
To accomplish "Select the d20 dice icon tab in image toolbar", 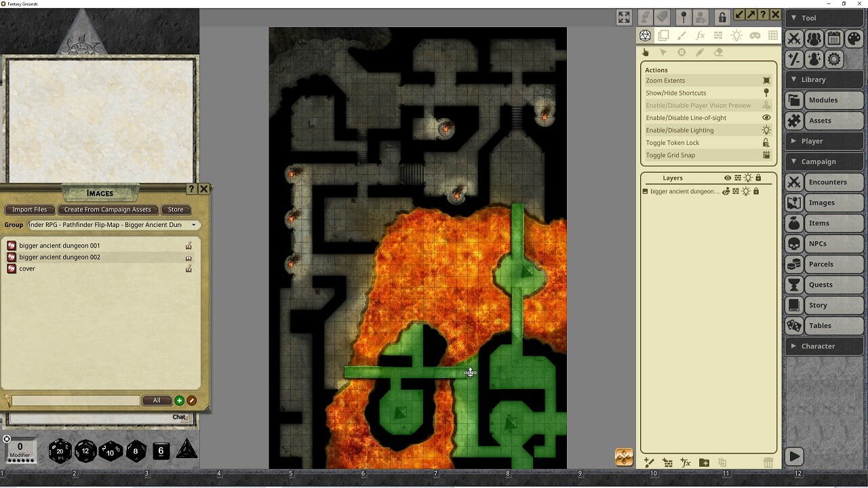I will (x=645, y=36).
